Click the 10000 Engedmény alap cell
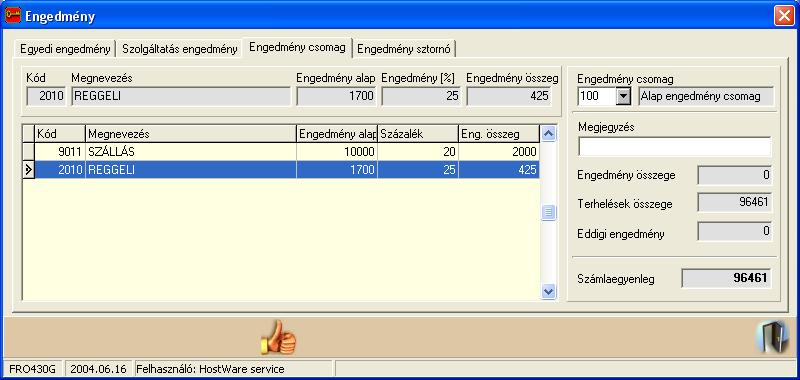Image resolution: width=800 pixels, height=380 pixels. [x=337, y=151]
